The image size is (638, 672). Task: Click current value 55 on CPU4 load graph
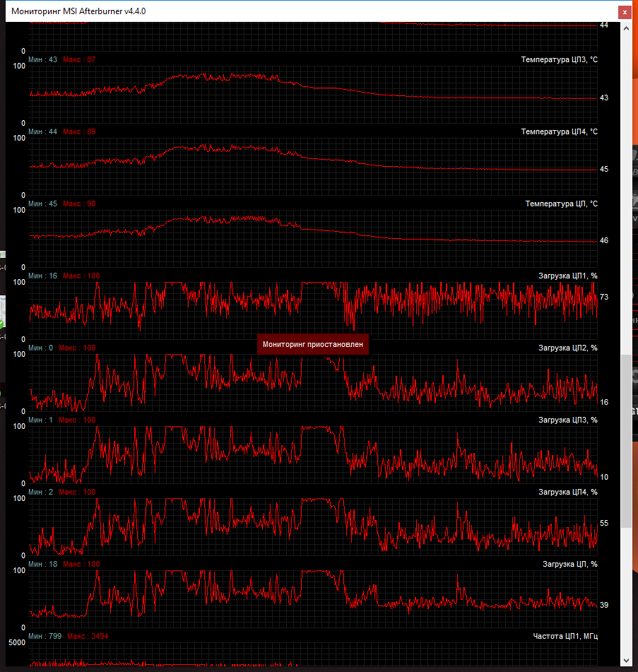point(603,523)
